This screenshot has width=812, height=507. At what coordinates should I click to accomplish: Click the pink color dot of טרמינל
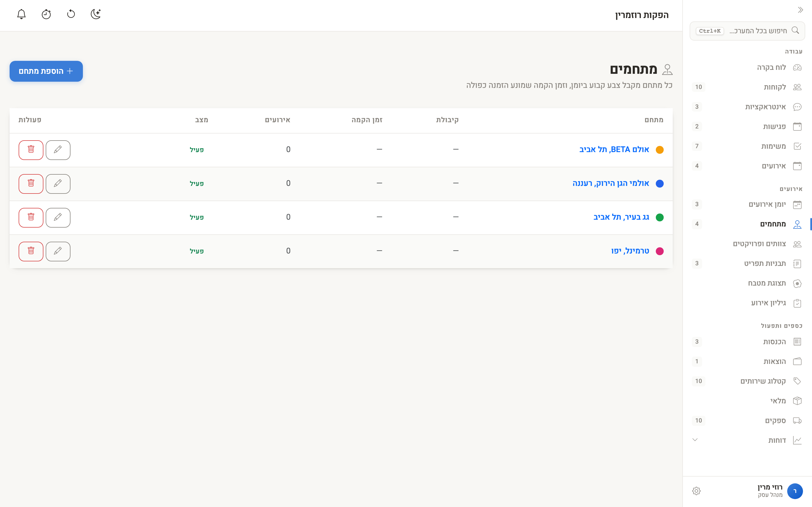(x=659, y=251)
